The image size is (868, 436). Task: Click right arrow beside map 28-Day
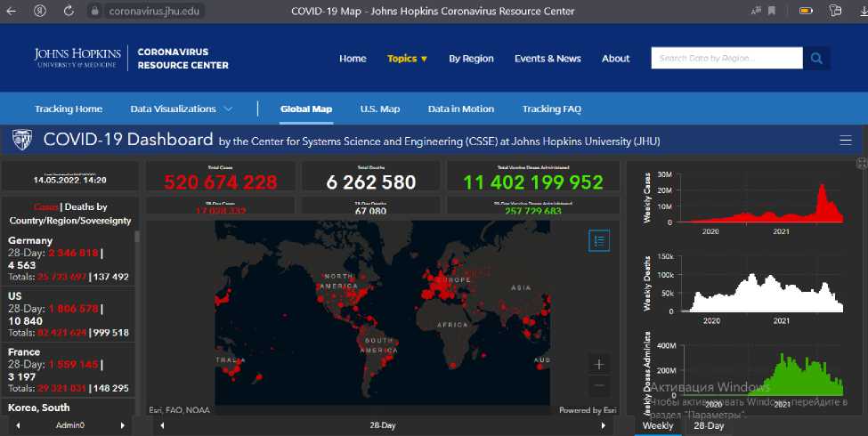tap(604, 426)
